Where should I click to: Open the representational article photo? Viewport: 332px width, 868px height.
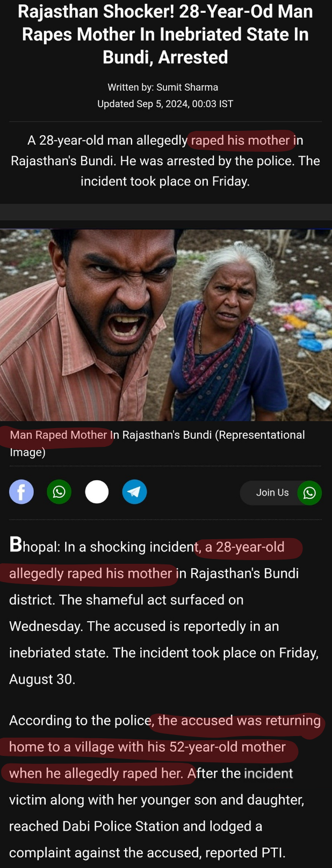pos(166,325)
